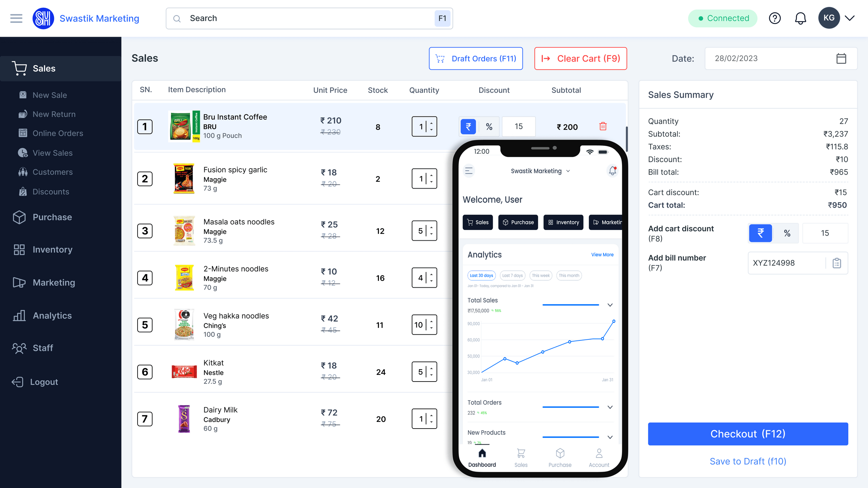Click Save to Draft (f10) link

coord(748,461)
